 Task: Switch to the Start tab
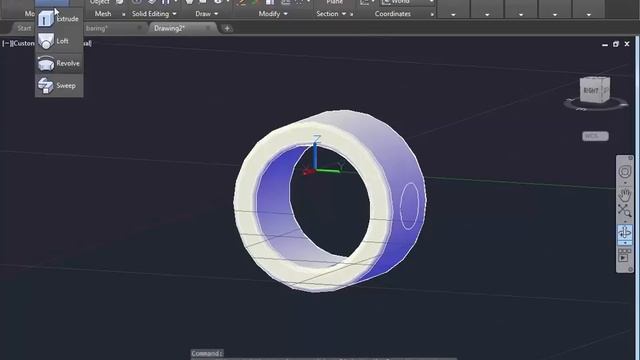tap(24, 28)
